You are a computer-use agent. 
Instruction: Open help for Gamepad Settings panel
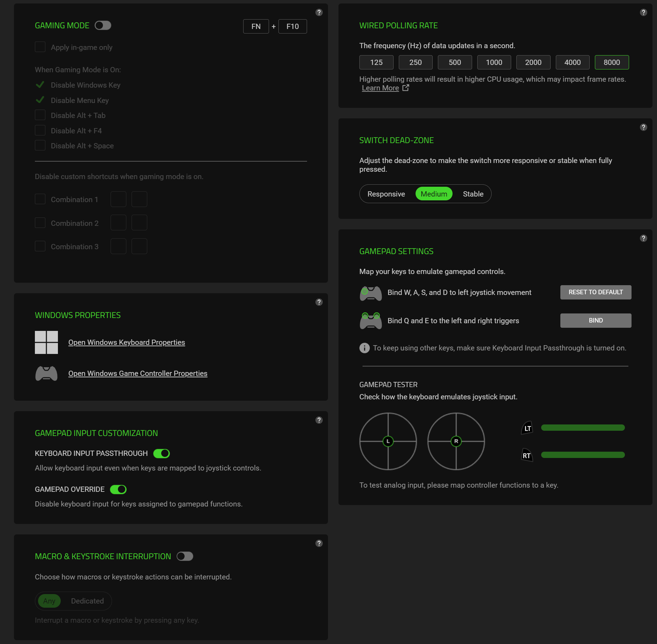click(643, 238)
